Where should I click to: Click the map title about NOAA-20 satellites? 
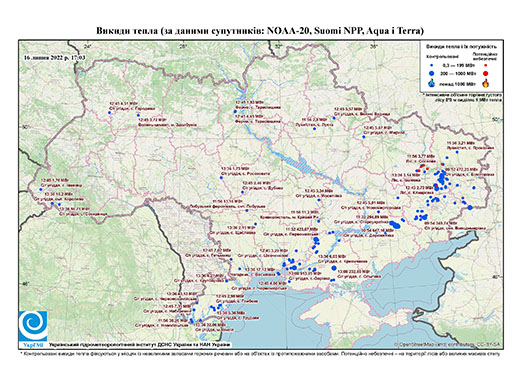[x=260, y=31]
